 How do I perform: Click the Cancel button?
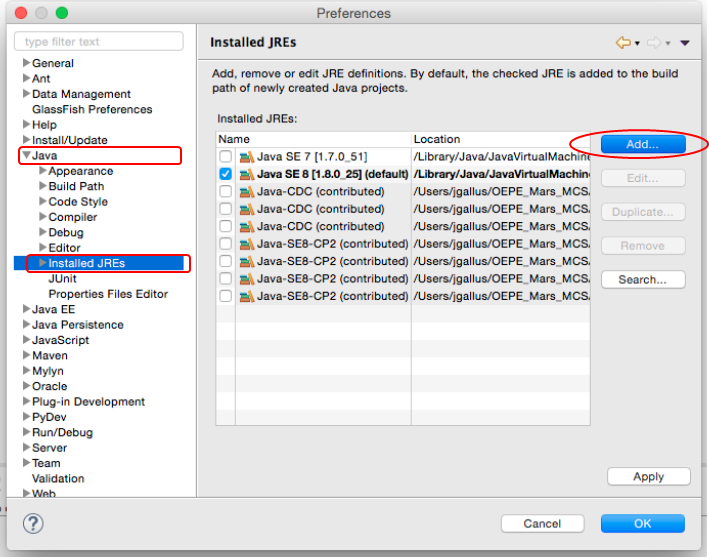click(x=542, y=524)
